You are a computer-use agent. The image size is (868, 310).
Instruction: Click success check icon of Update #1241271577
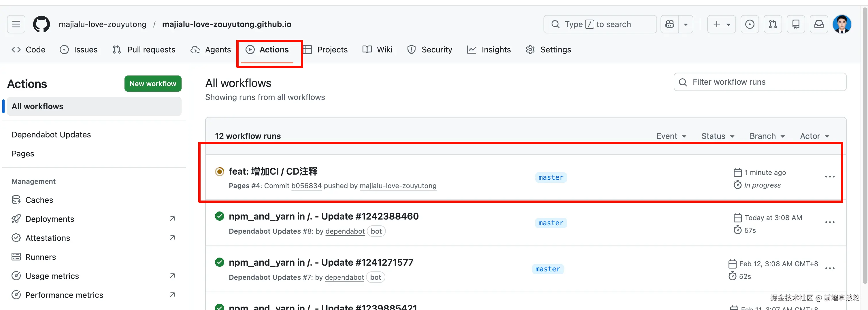coord(219,262)
